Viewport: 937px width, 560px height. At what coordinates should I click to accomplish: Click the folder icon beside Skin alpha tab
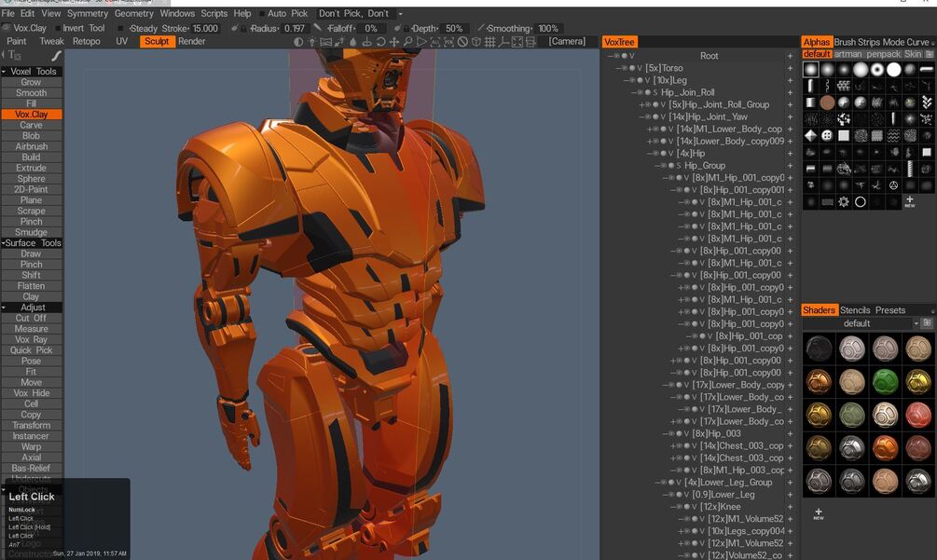pyautogui.click(x=930, y=54)
